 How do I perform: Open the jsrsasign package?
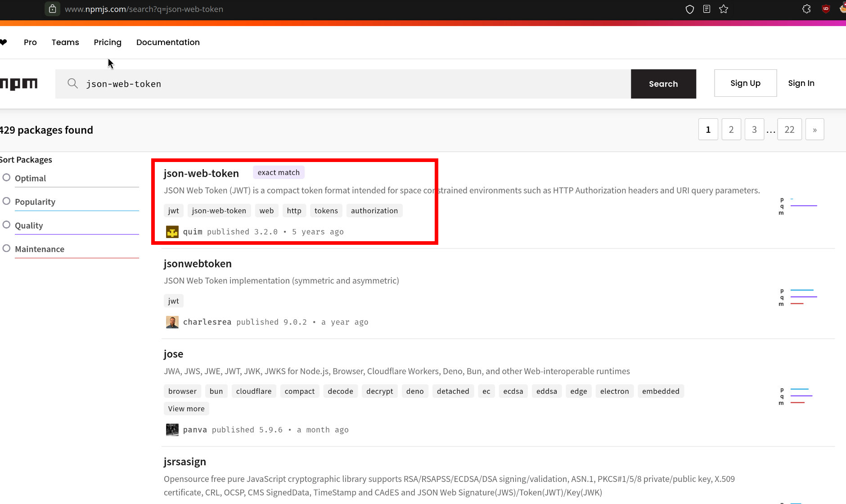point(184,462)
